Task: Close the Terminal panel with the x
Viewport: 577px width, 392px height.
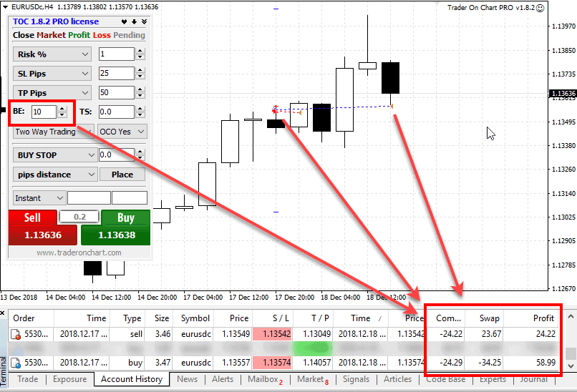Action: pos(2,313)
